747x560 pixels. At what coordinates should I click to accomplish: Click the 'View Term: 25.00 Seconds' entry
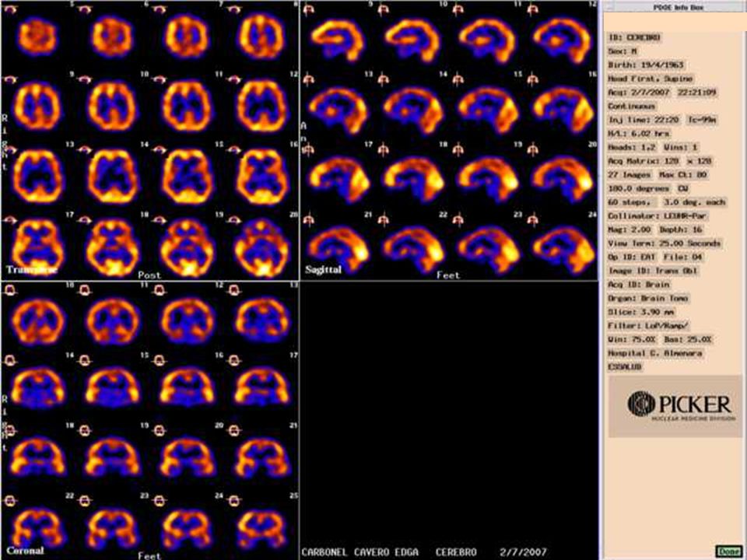(665, 243)
